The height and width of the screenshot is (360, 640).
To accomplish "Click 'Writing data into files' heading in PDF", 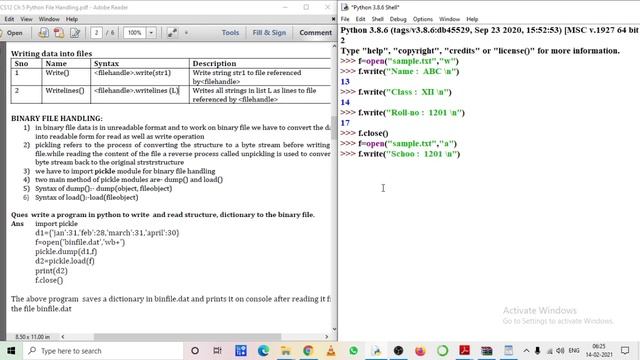I will point(51,53).
